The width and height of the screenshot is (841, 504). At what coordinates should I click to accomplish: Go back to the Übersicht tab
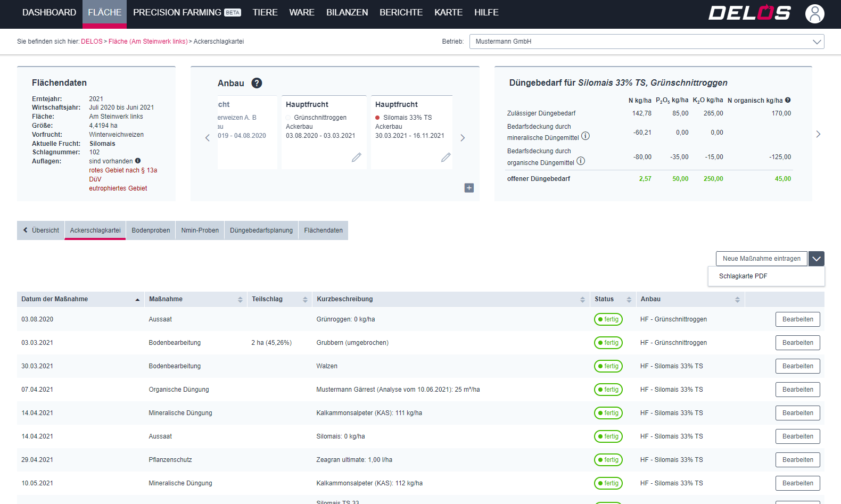coord(41,230)
